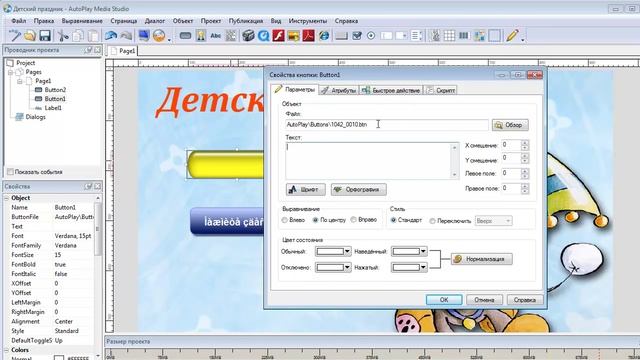Click the Орфография button
Viewport: 640px width, 360px height.
coord(358,189)
